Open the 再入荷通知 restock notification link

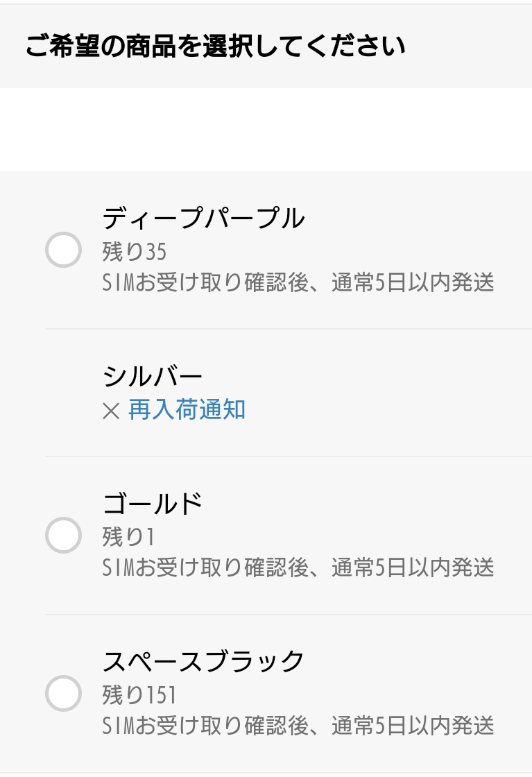pos(187,410)
